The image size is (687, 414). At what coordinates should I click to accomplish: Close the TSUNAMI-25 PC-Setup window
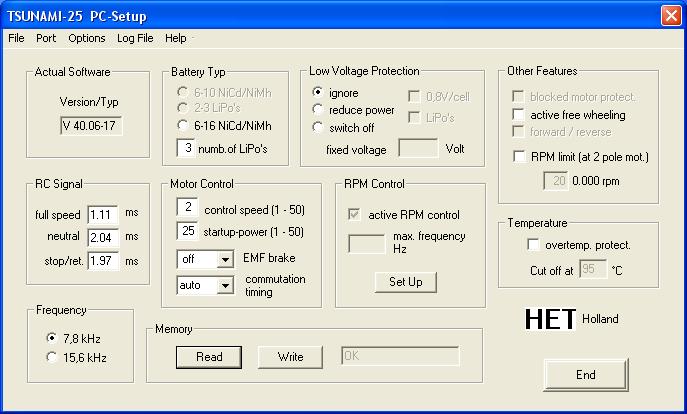pyautogui.click(x=670, y=14)
